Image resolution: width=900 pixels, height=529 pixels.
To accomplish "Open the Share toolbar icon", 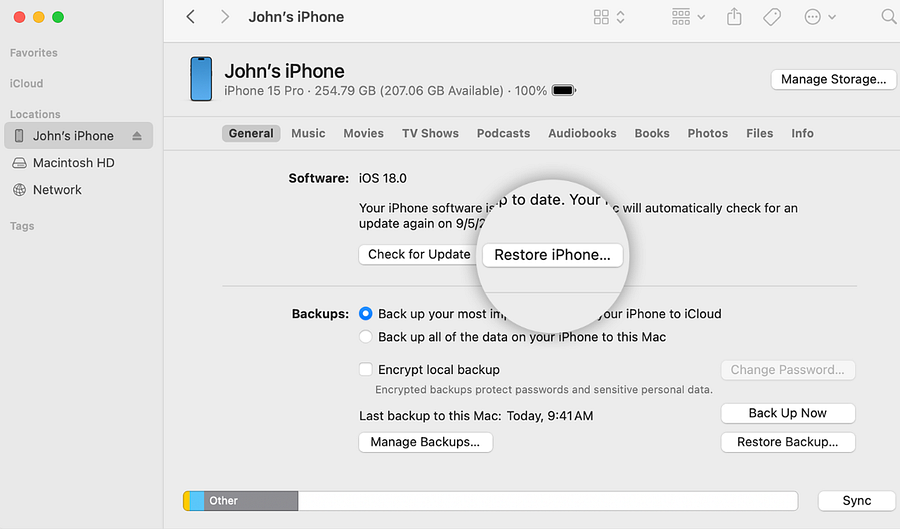I will 734,17.
